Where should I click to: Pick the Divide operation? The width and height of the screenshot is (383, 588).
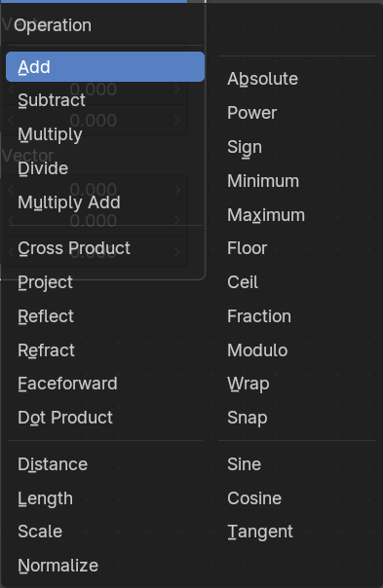coord(105,168)
